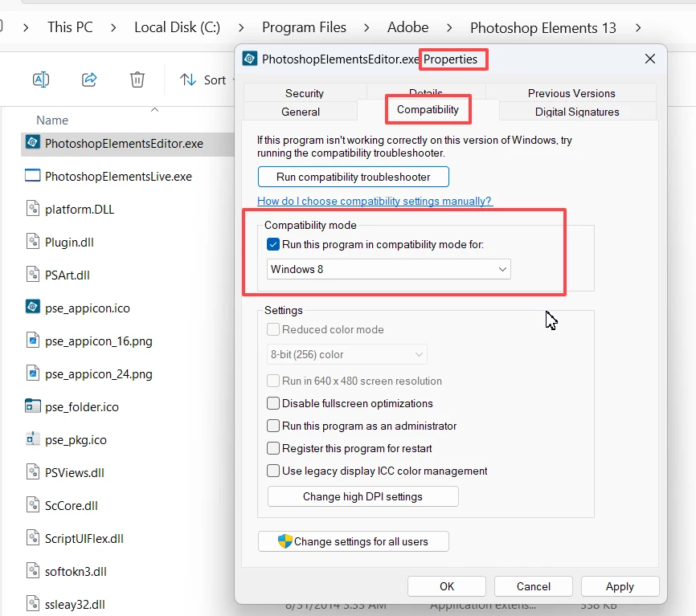Click the PhotoshopElementsLive.exe file icon
The height and width of the screenshot is (616, 696).
32,176
